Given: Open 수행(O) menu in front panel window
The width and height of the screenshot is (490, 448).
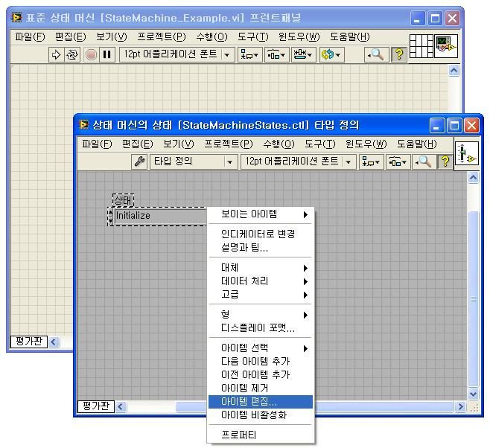Looking at the screenshot, I should pyautogui.click(x=211, y=37).
